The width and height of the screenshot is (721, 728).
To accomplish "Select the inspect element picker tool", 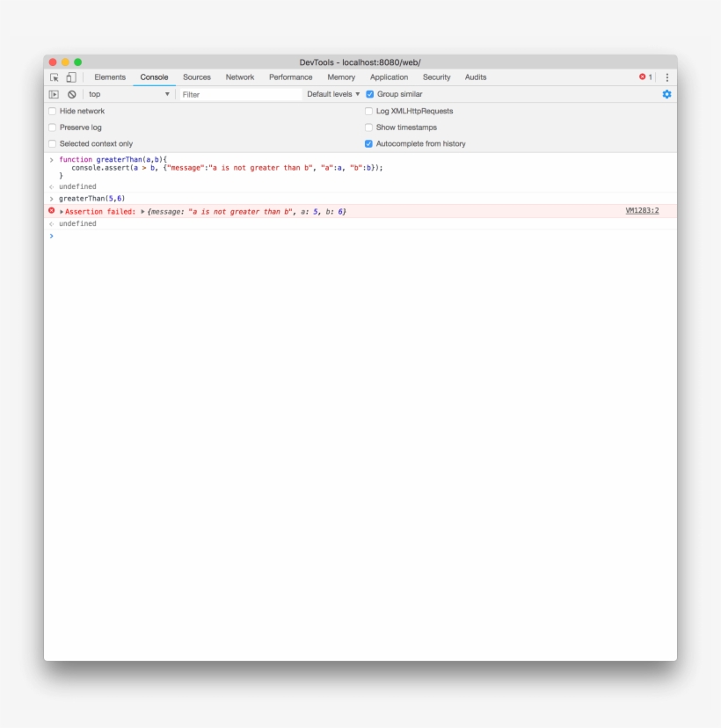I will [54, 76].
